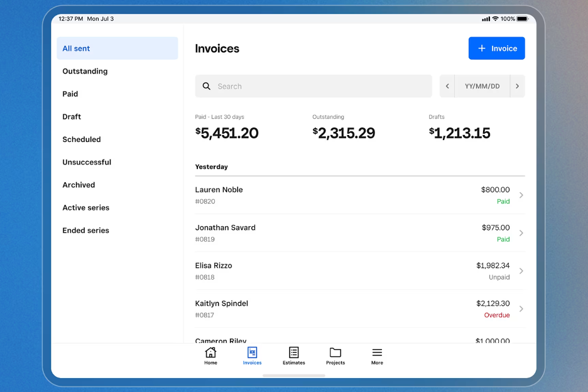Open the Home tab icon
The image size is (588, 392).
[x=210, y=352]
